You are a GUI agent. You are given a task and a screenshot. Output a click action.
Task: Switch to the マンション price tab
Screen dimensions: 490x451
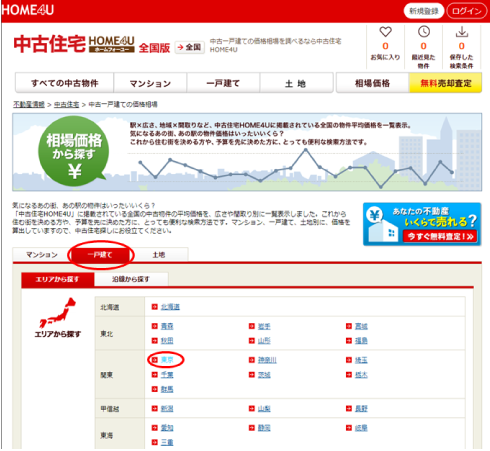click(x=42, y=255)
